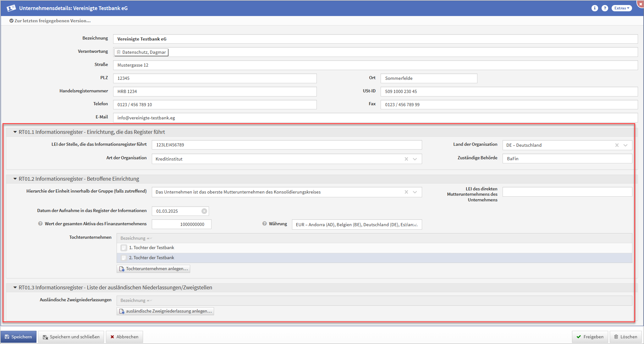Clear the Hierarchie der Einheit selection
Screen dimensions: 644x344
tap(406, 192)
